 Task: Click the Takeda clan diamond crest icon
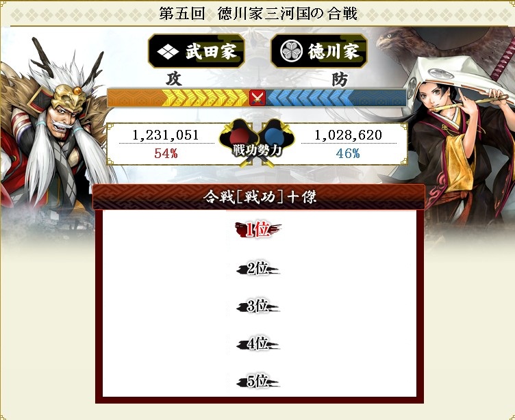[168, 51]
